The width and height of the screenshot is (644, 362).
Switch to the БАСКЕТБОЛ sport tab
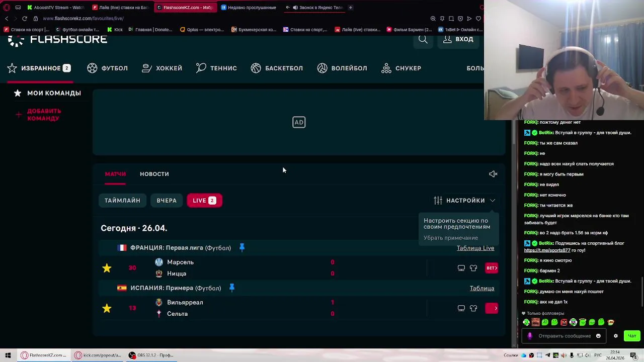(x=277, y=68)
